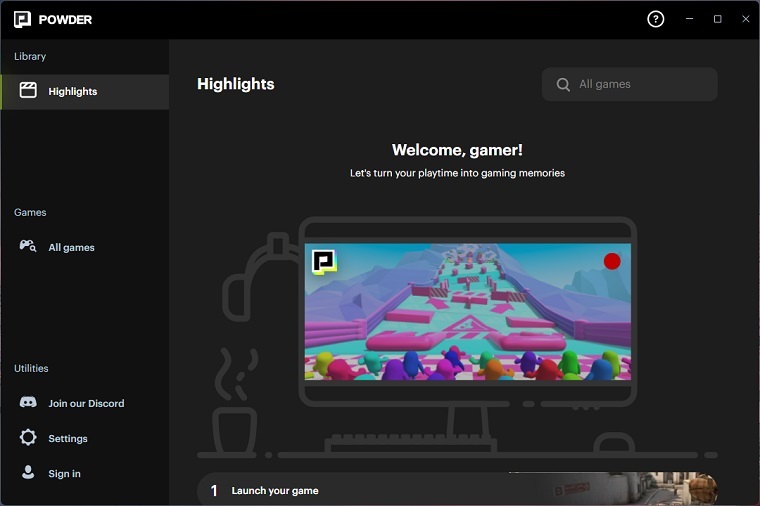This screenshot has width=760, height=506.
Task: Maximize the Powder window
Action: [717, 19]
